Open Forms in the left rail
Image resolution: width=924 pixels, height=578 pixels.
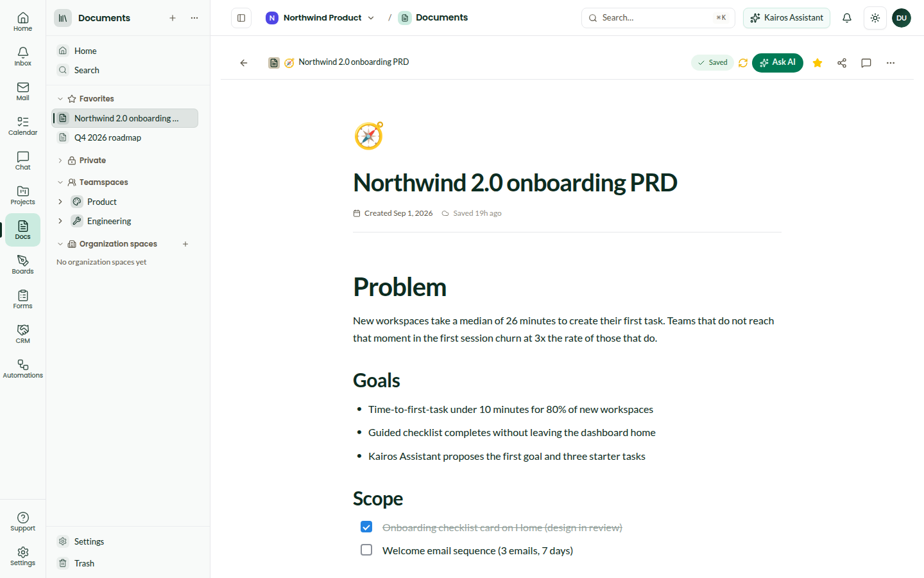[23, 299]
